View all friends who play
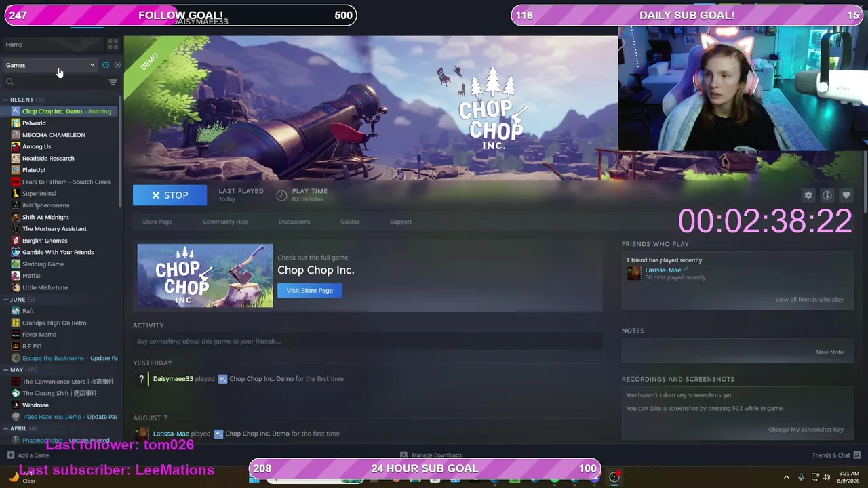The height and width of the screenshot is (488, 868). 809,300
